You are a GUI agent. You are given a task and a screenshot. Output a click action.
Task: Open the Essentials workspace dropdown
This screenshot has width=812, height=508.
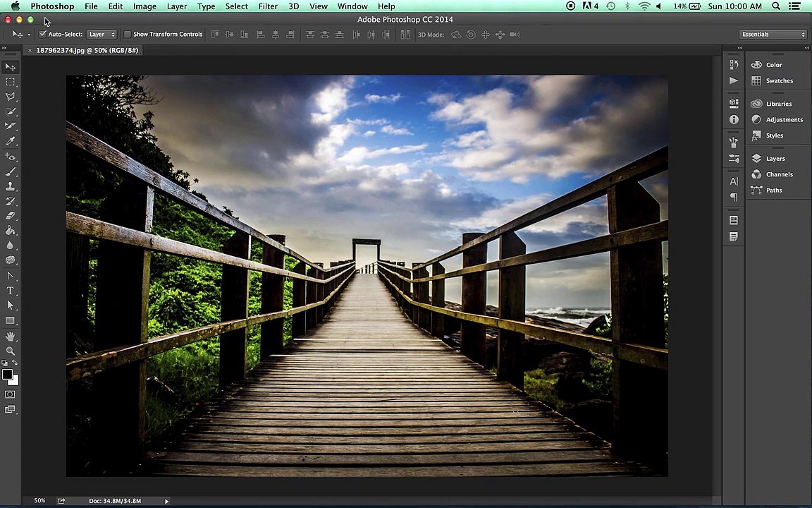coord(773,35)
